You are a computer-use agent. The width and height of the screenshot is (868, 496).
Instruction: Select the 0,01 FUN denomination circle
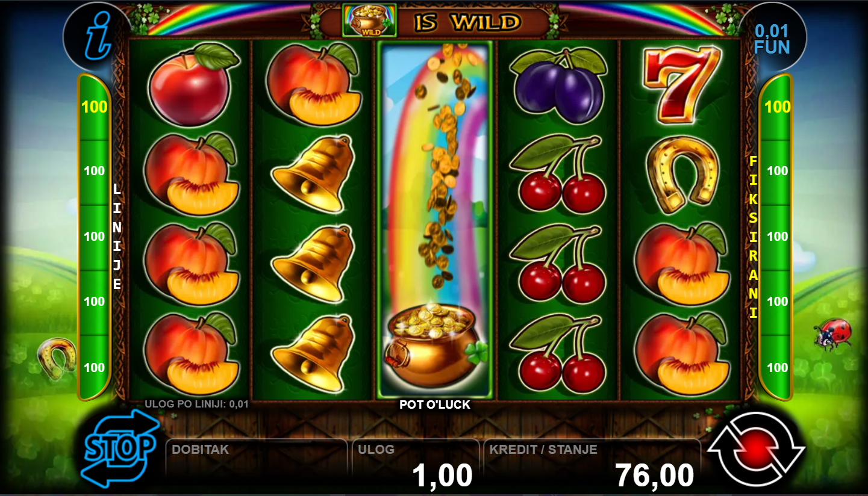[772, 37]
